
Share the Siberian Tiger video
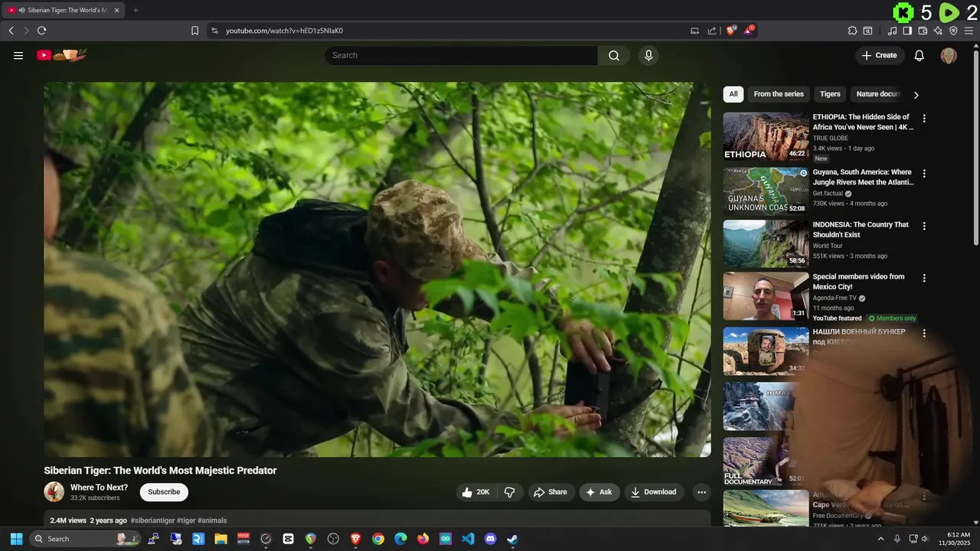coord(550,492)
